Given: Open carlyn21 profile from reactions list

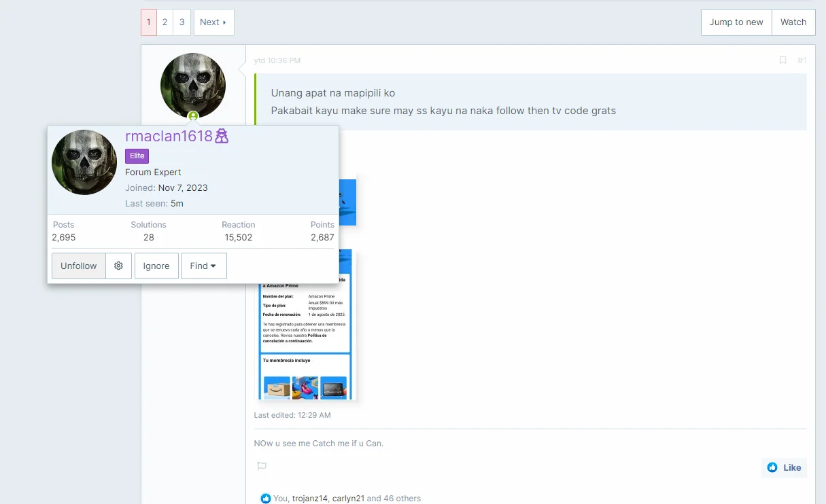Looking at the screenshot, I should 348,499.
